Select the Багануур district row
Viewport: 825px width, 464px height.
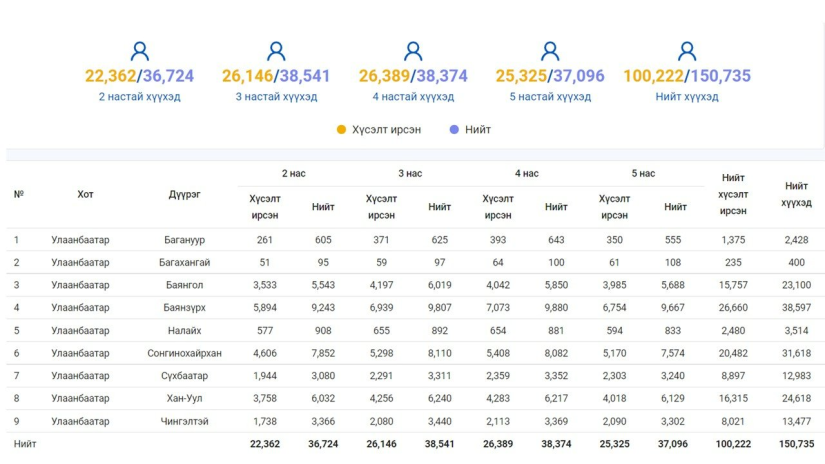tap(416, 240)
